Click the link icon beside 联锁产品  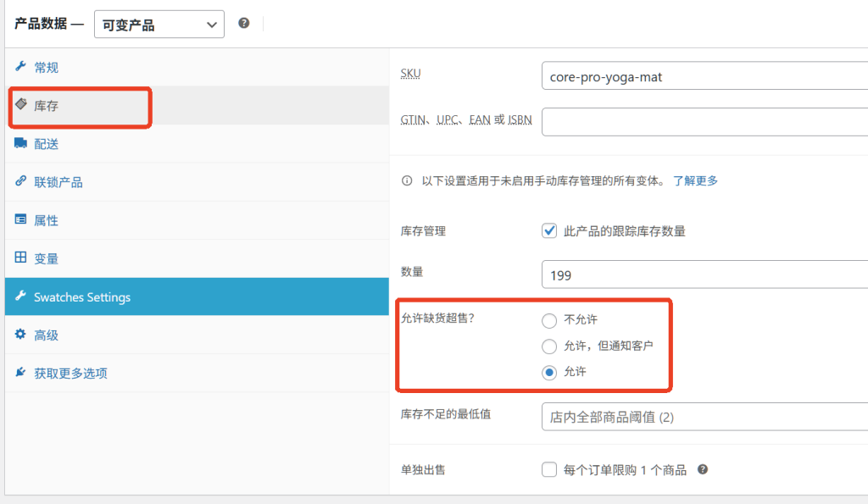pyautogui.click(x=20, y=181)
